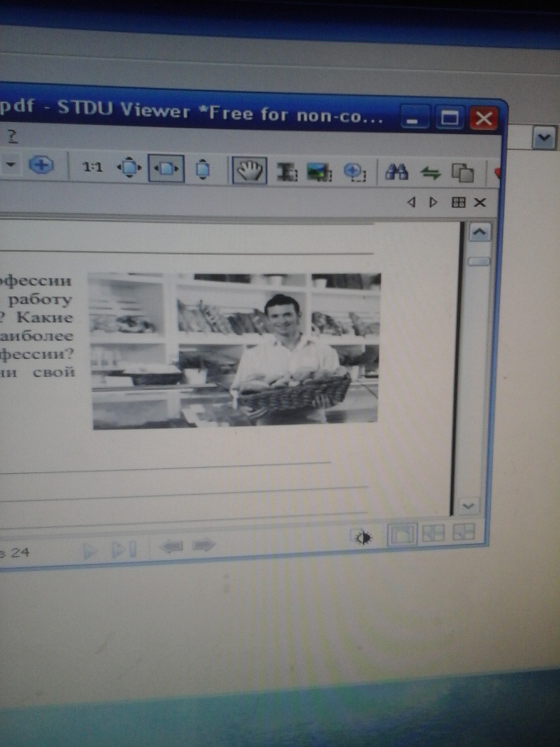Select the text selection tool

pyautogui.click(x=287, y=172)
